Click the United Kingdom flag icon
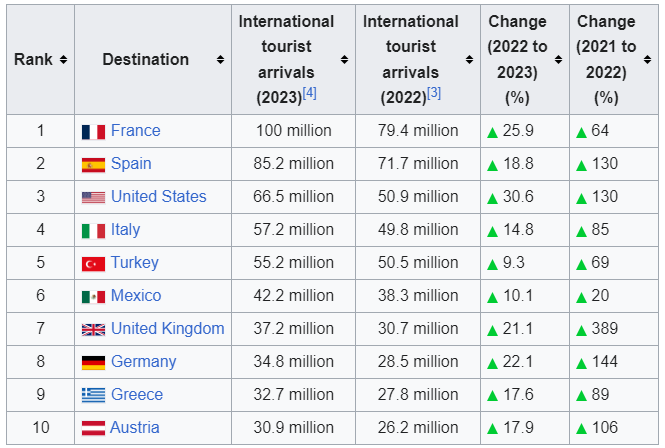Image resolution: width=665 pixels, height=448 pixels. pyautogui.click(x=93, y=329)
